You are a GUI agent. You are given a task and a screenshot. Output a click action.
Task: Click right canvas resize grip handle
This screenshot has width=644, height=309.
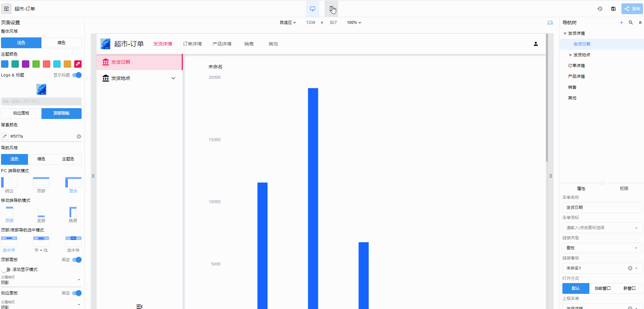[551, 176]
